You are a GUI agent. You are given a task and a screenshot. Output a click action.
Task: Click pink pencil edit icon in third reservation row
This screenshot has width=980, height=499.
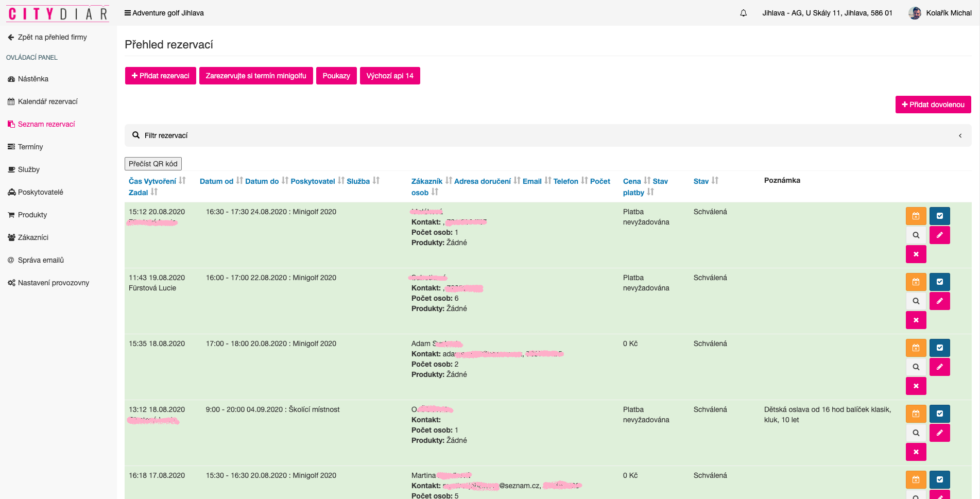click(939, 367)
